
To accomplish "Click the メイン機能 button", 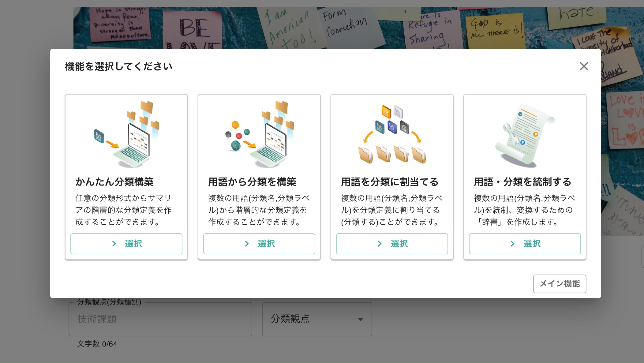I will pyautogui.click(x=560, y=284).
